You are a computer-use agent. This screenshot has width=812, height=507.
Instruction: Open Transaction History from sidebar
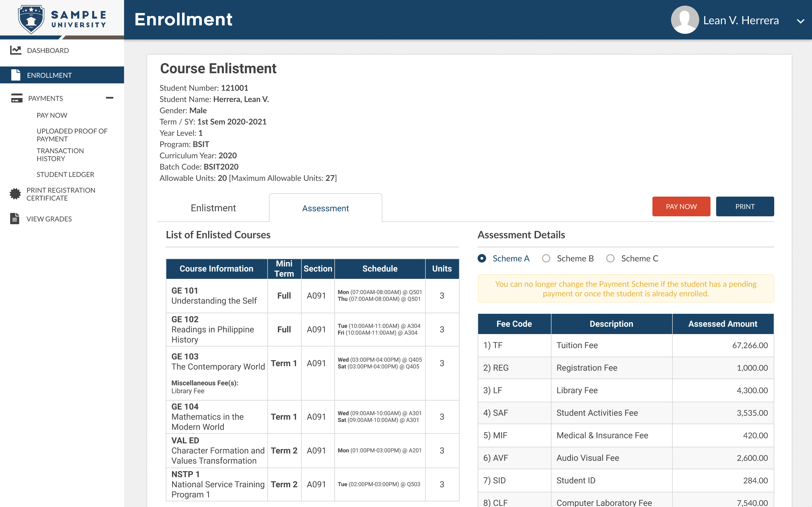(x=60, y=155)
